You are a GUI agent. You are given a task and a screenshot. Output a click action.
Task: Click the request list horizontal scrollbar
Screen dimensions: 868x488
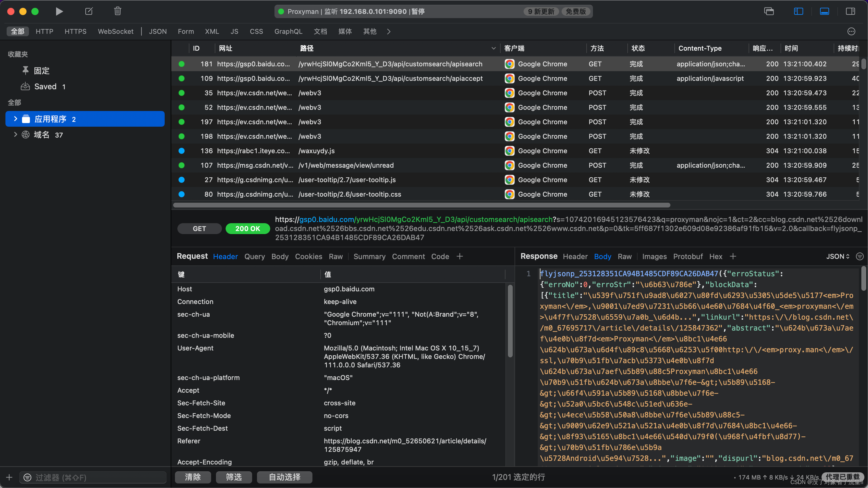421,205
